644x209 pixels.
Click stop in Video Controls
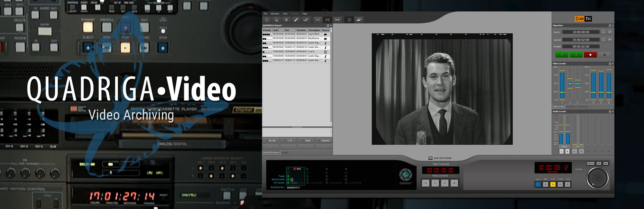click(454, 183)
